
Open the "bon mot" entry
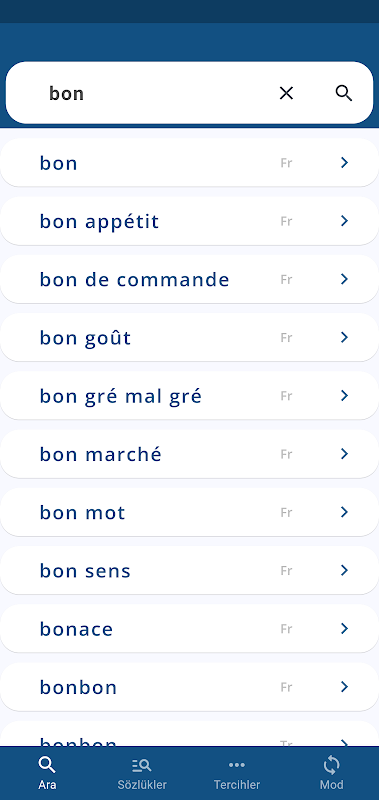pos(189,512)
